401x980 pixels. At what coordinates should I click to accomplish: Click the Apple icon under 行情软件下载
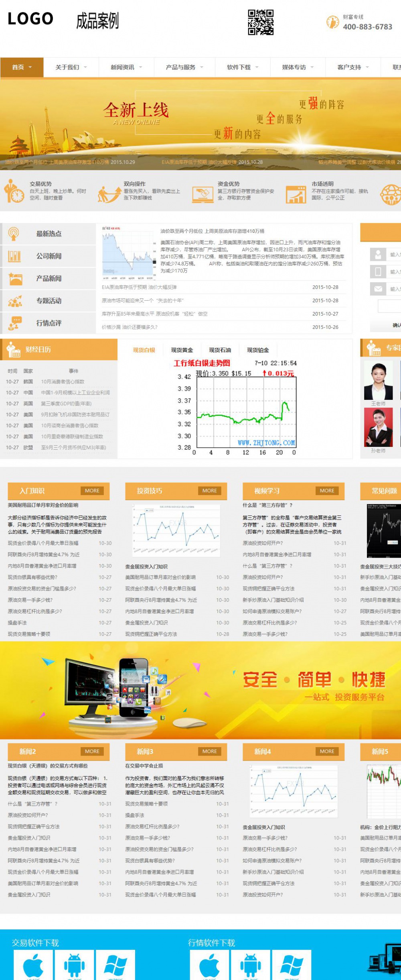tap(210, 966)
